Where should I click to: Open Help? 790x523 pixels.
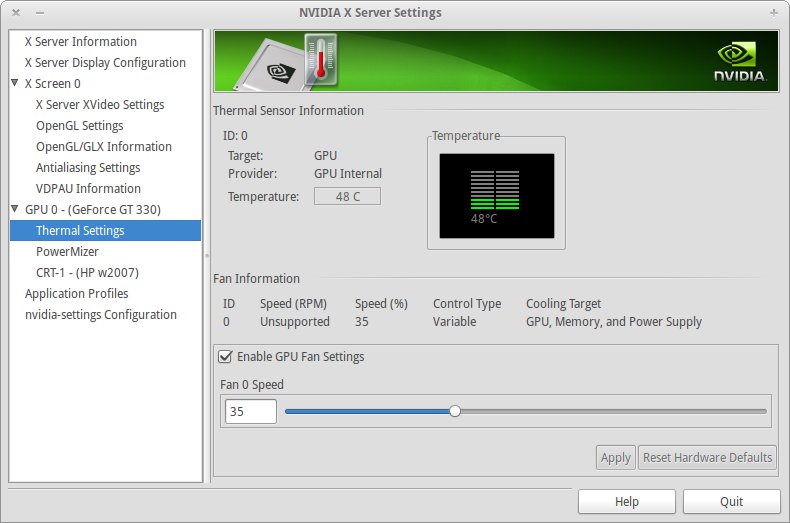pyautogui.click(x=627, y=501)
